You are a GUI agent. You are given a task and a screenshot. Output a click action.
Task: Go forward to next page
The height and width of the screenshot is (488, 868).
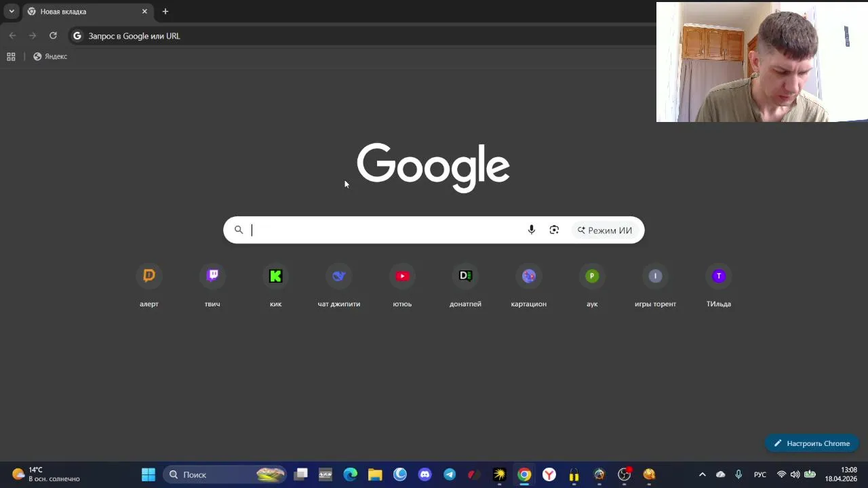[x=33, y=36]
